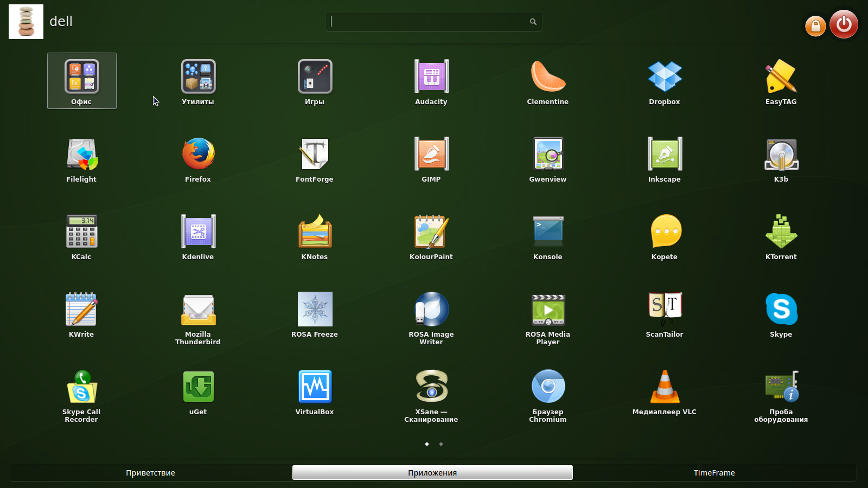This screenshot has width=868, height=488.
Task: Click the magnifier search icon
Action: (x=533, y=22)
